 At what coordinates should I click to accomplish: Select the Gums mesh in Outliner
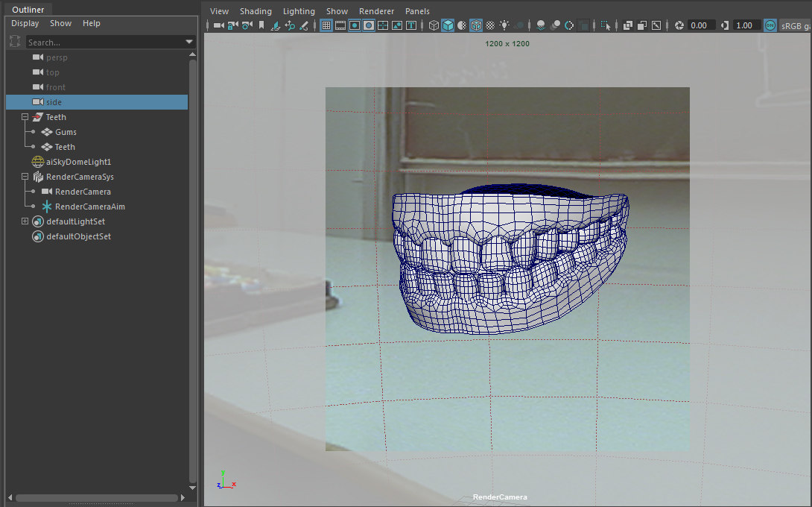pos(66,132)
